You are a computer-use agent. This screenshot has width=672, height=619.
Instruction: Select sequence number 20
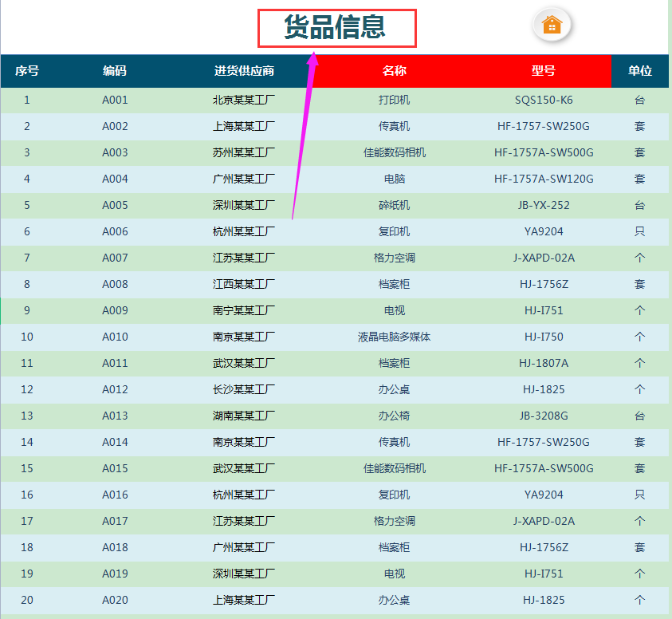click(27, 600)
